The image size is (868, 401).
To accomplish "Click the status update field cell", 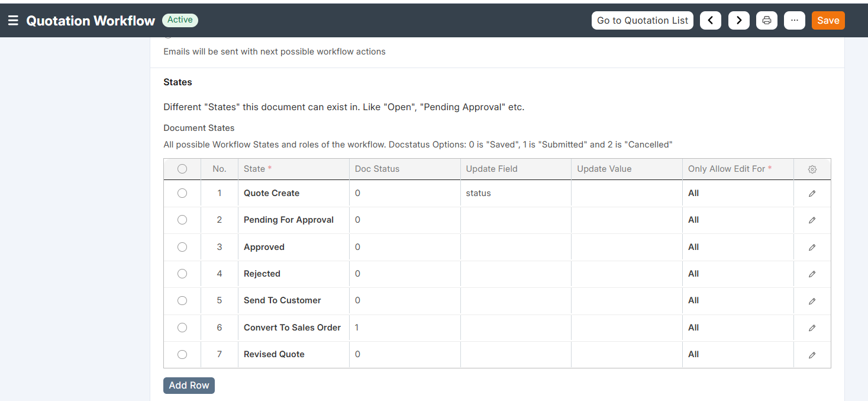I will coord(515,193).
